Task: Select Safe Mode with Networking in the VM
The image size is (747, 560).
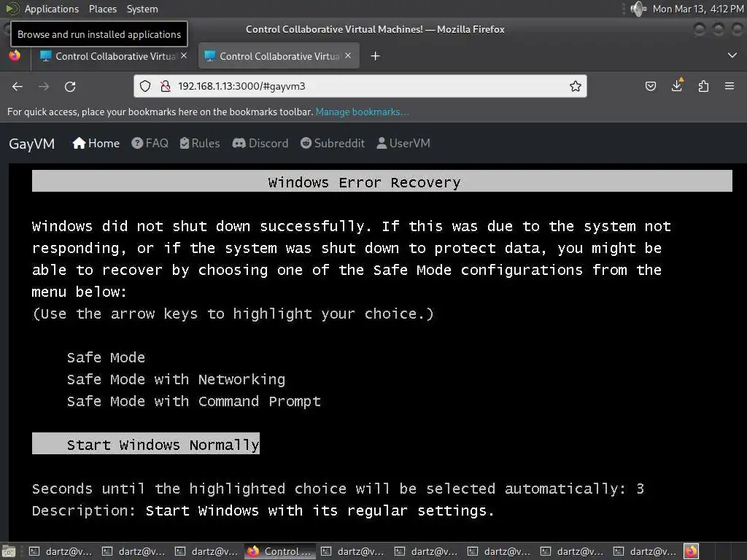Action: [x=176, y=379]
